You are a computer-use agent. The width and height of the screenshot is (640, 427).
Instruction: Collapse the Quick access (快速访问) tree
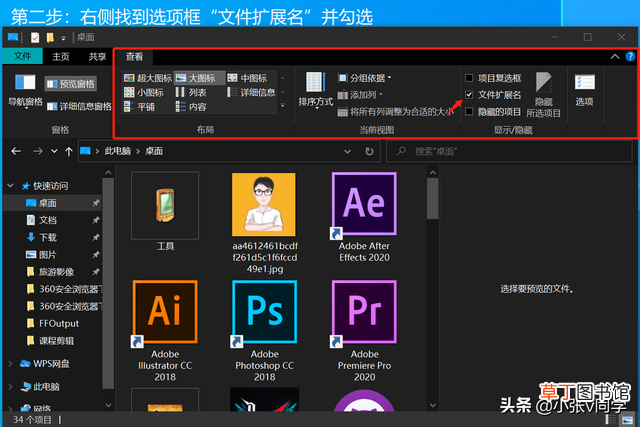click(x=10, y=186)
